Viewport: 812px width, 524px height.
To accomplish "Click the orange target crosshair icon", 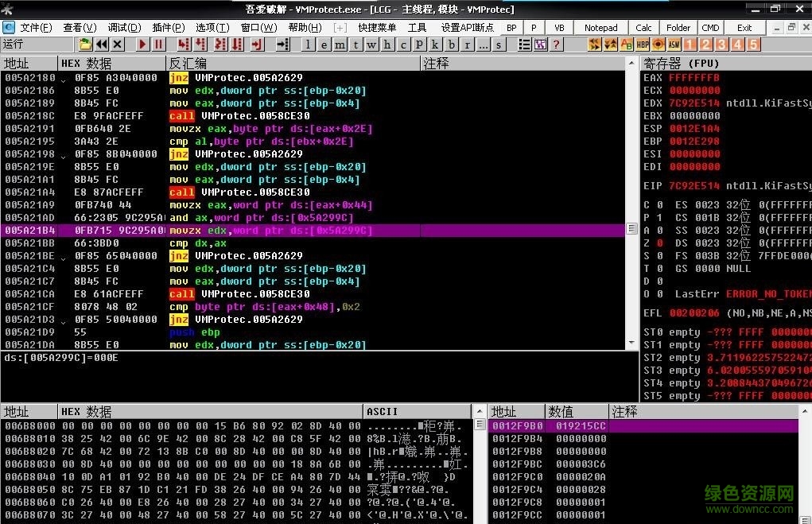I will (x=659, y=45).
